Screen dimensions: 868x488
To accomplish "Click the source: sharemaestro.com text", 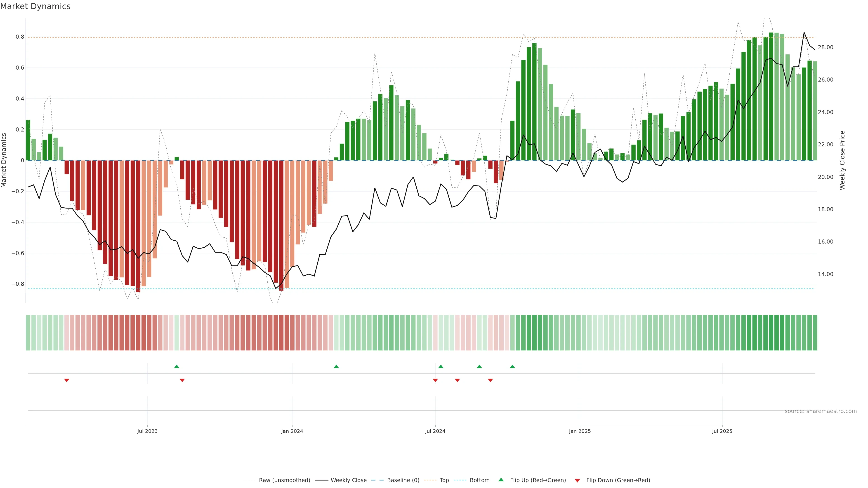I will point(821,411).
